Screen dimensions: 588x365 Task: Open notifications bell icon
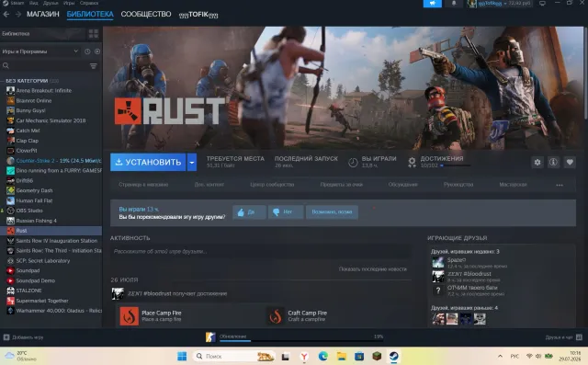click(x=454, y=4)
